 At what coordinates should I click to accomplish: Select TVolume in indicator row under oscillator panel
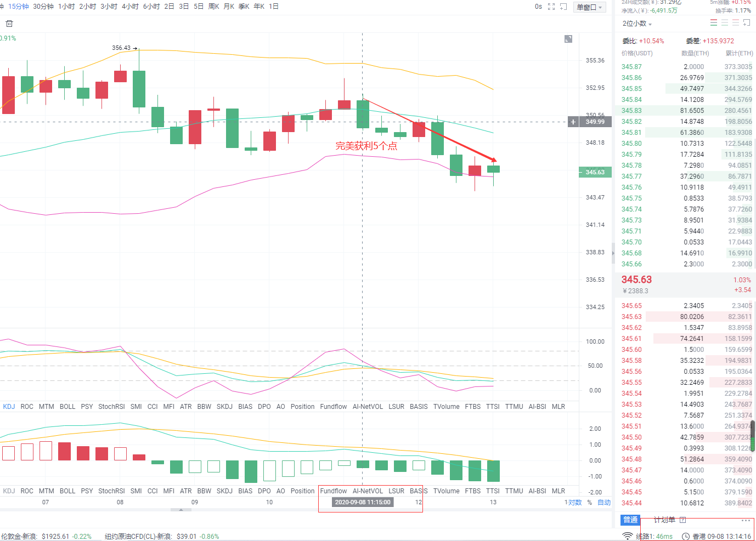[x=447, y=407]
